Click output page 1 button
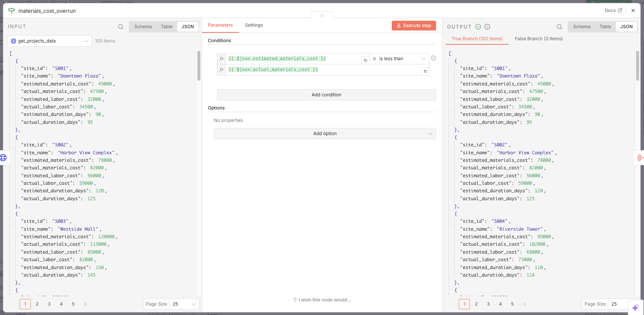 coord(464,304)
